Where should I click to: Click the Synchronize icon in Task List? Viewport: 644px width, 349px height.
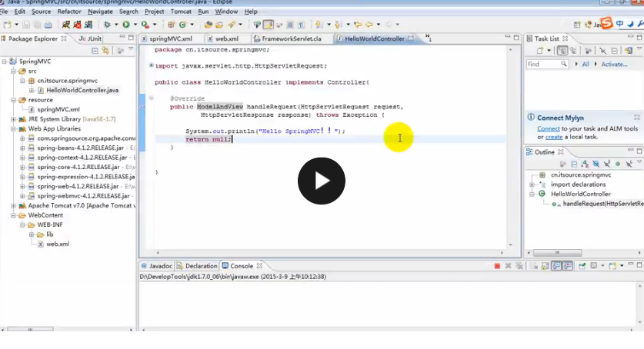pyautogui.click(x=629, y=51)
